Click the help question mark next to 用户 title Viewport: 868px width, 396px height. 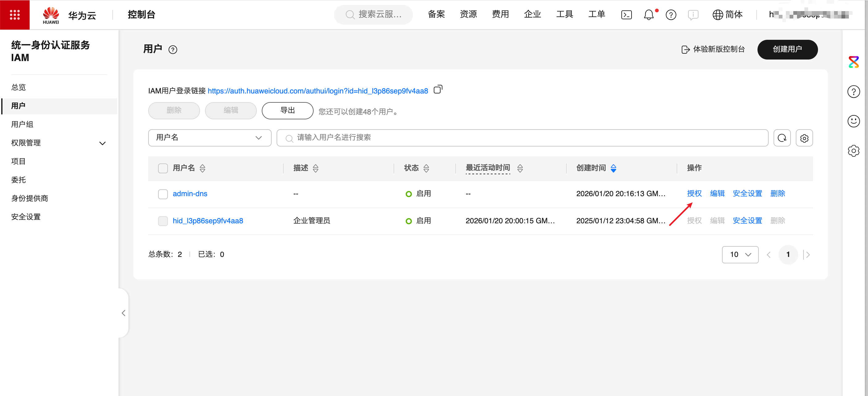(x=173, y=49)
